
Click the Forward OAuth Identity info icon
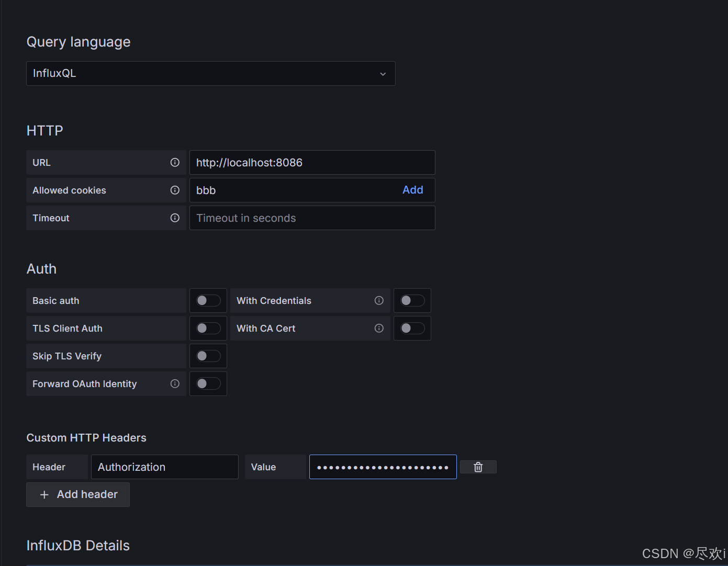175,384
